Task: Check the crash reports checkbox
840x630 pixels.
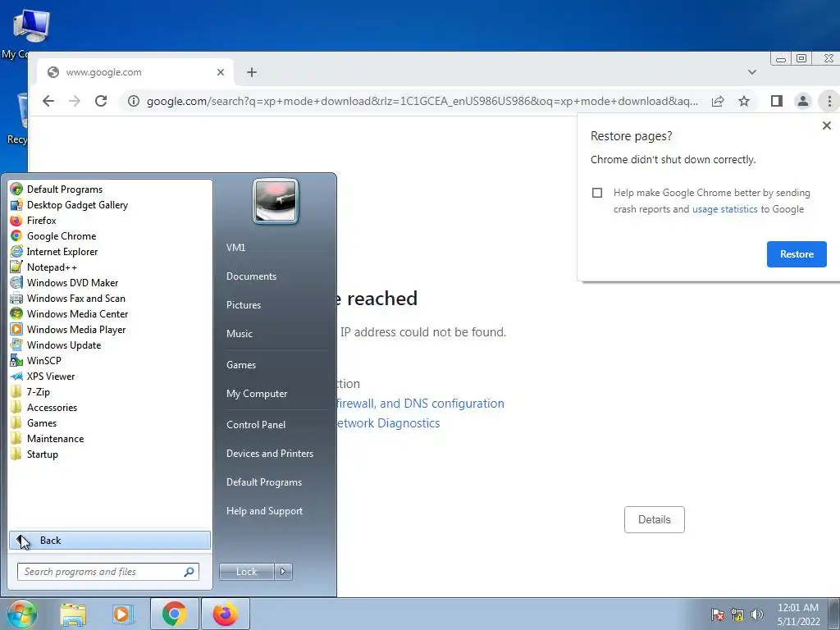Action: (x=597, y=193)
